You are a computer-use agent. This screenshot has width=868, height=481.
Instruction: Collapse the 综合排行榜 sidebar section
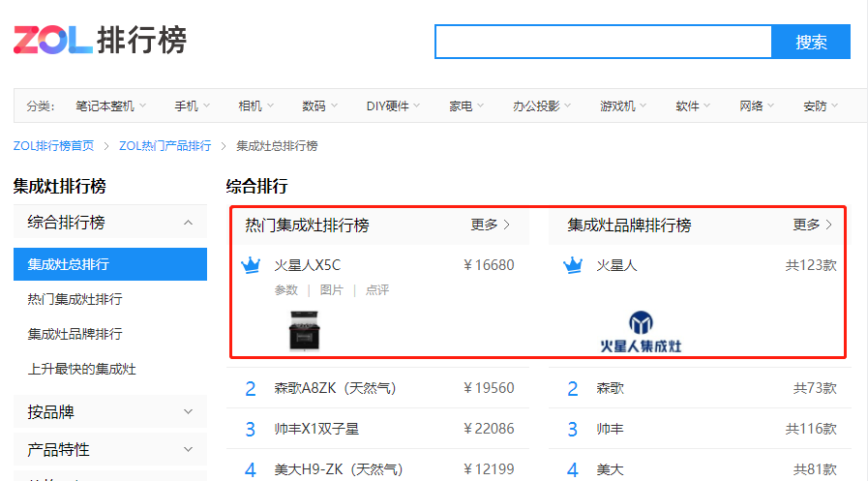(x=110, y=222)
